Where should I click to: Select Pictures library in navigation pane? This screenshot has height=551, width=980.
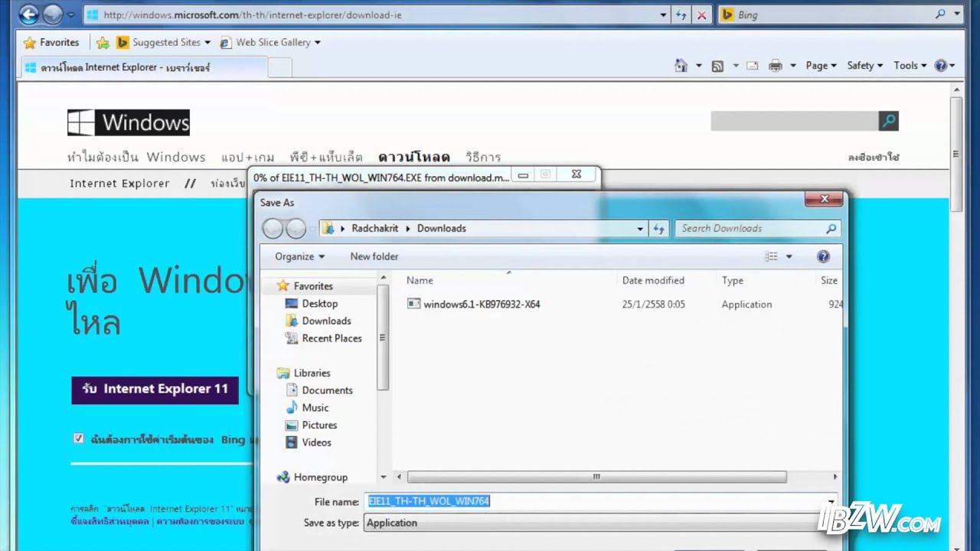click(x=311, y=425)
